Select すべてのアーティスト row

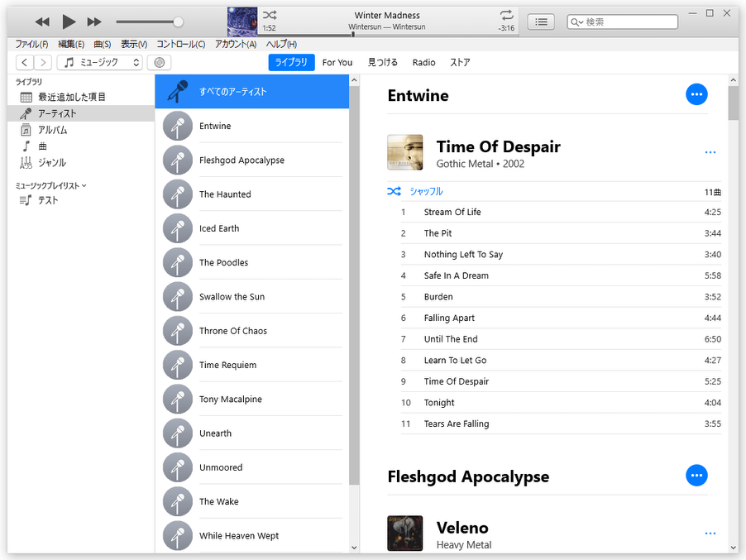click(252, 92)
